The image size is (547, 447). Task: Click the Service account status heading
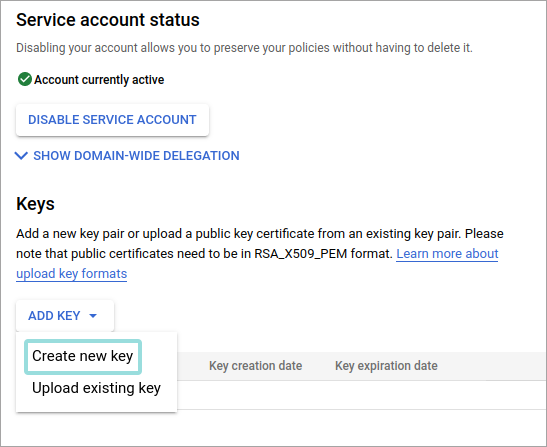108,20
